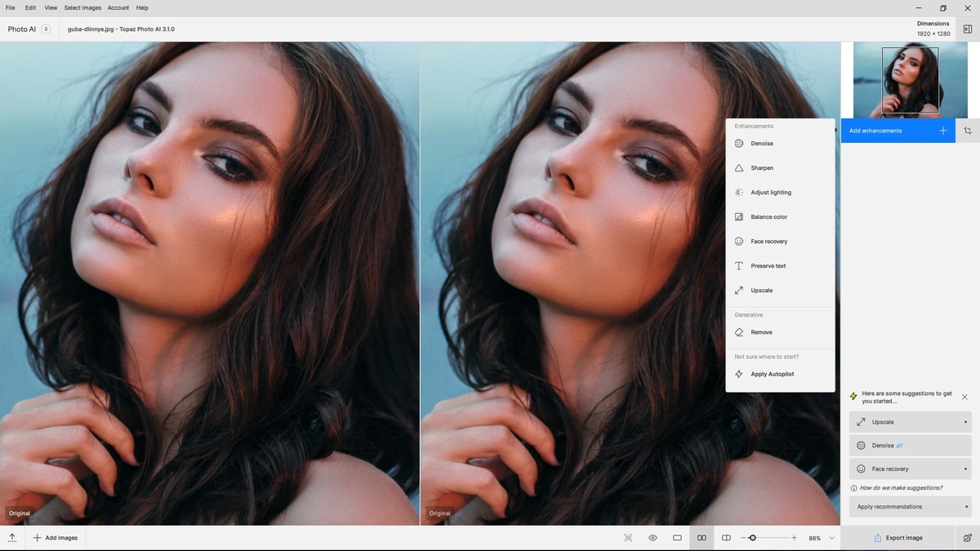Open the Account menu
The width and height of the screenshot is (980, 551).
pyautogui.click(x=118, y=7)
